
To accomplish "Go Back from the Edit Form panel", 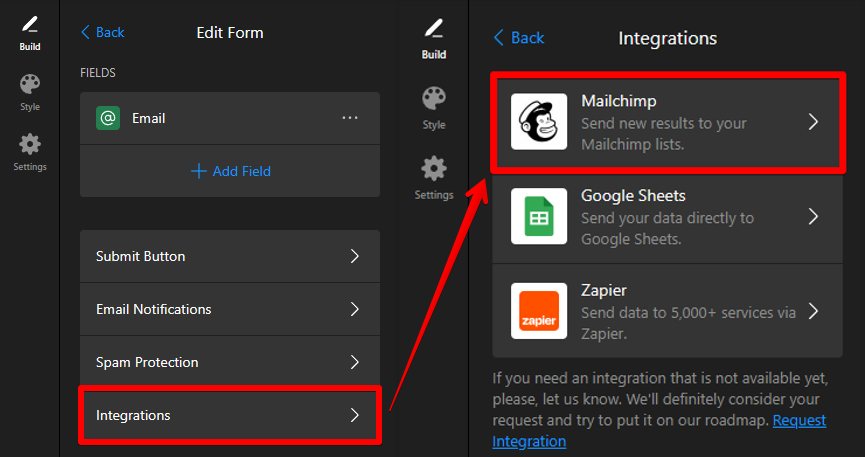I will [103, 33].
